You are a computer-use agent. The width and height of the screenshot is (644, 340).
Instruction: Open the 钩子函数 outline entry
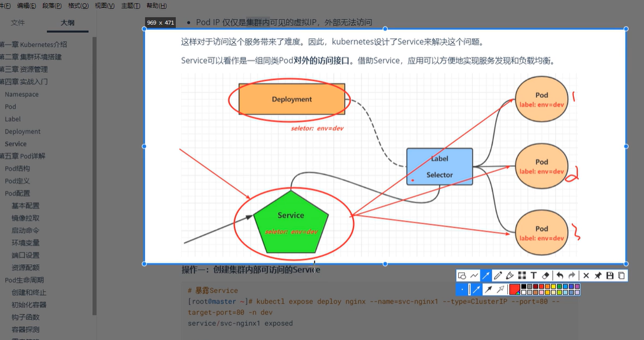point(26,317)
